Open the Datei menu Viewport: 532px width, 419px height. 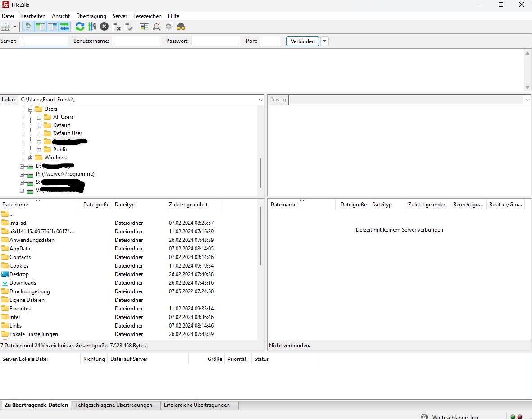[8, 16]
